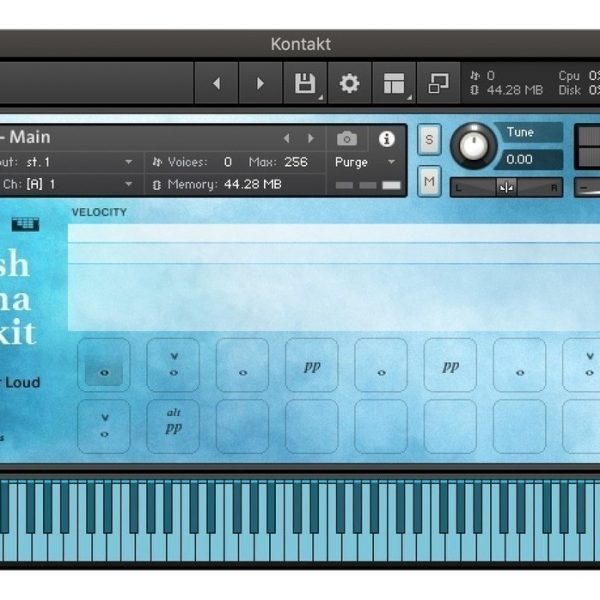Open Kontakt options gear icon
Image resolution: width=600 pixels, height=600 pixels.
349,83
